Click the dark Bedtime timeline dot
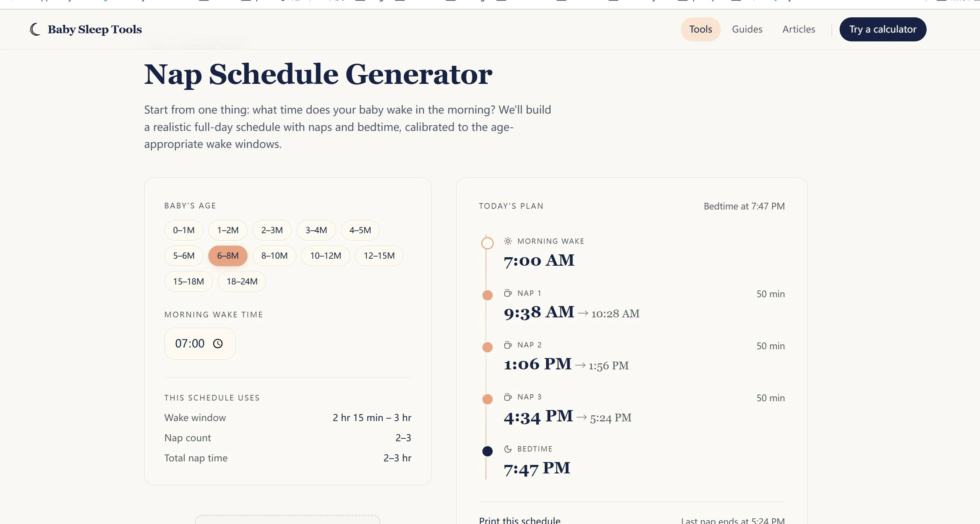980x524 pixels. click(x=487, y=451)
